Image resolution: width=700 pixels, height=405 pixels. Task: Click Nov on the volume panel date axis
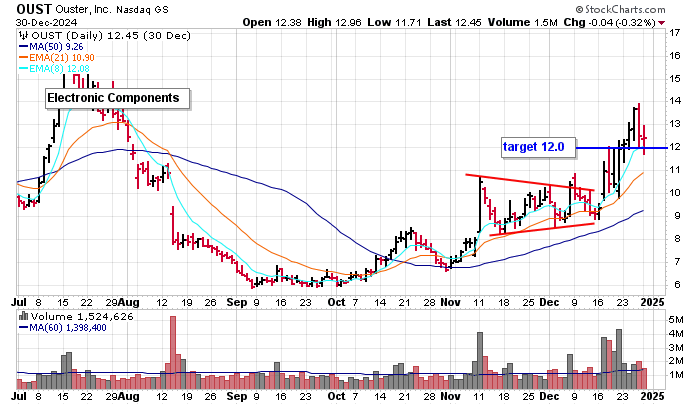(x=450, y=396)
